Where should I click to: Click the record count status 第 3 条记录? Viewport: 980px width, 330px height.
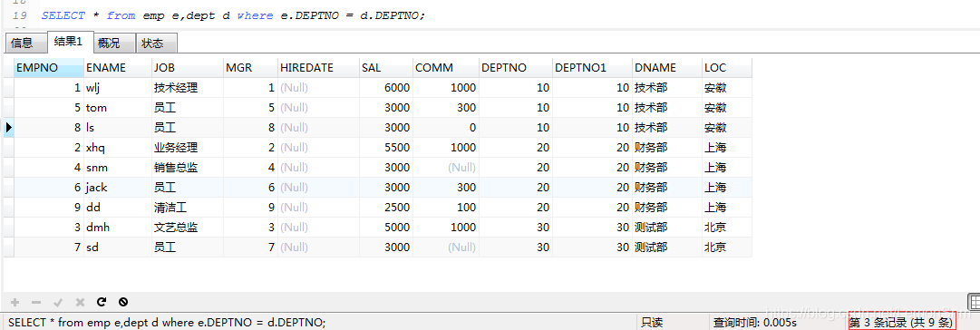pyautogui.click(x=900, y=323)
